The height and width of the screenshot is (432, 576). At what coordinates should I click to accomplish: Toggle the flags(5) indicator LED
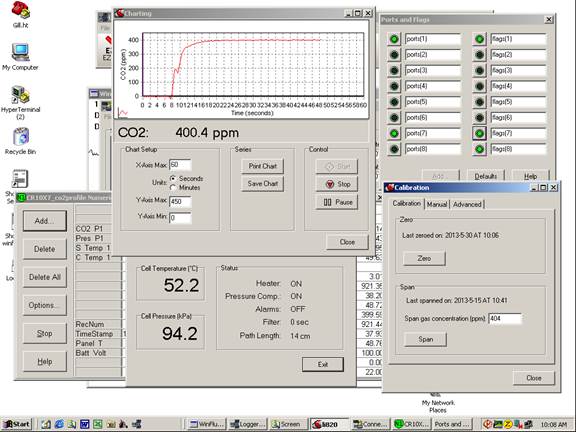click(479, 102)
